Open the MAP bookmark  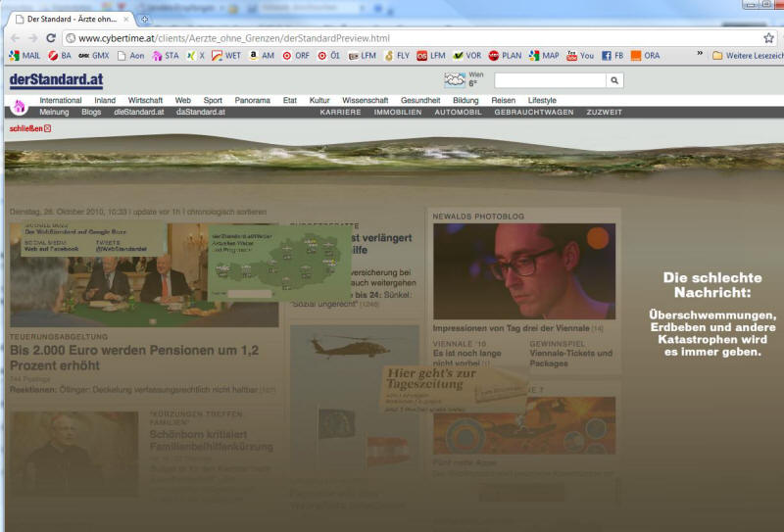point(545,56)
